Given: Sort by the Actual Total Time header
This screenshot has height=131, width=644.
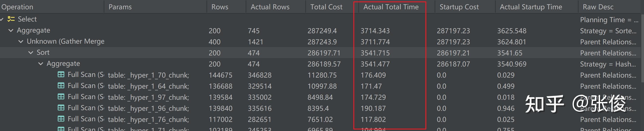Looking at the screenshot, I should pos(391,7).
